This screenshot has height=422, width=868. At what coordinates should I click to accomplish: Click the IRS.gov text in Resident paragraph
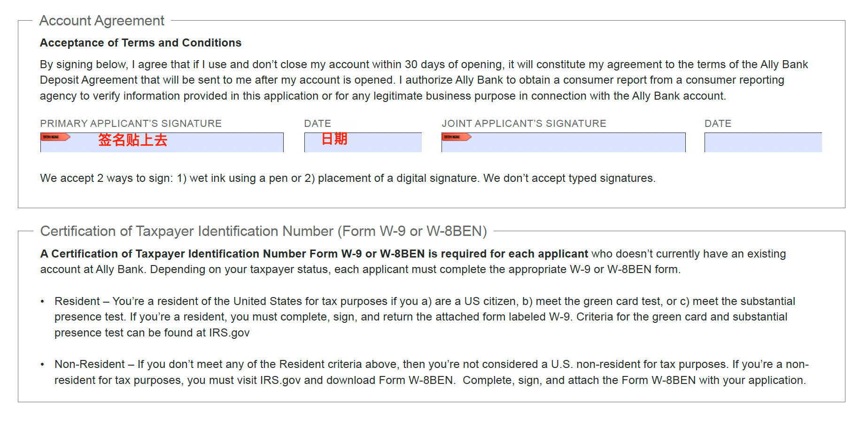coord(229,333)
